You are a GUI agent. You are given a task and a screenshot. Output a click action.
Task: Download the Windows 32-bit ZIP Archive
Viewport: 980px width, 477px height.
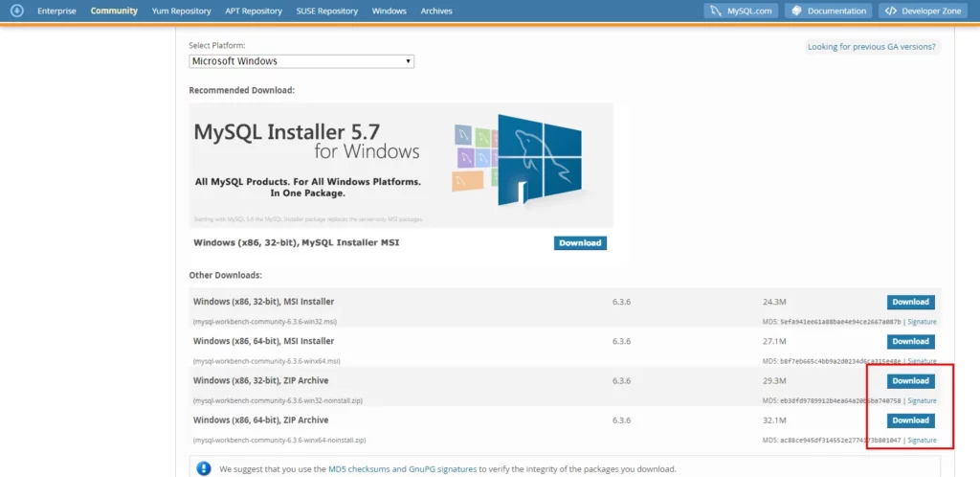911,380
